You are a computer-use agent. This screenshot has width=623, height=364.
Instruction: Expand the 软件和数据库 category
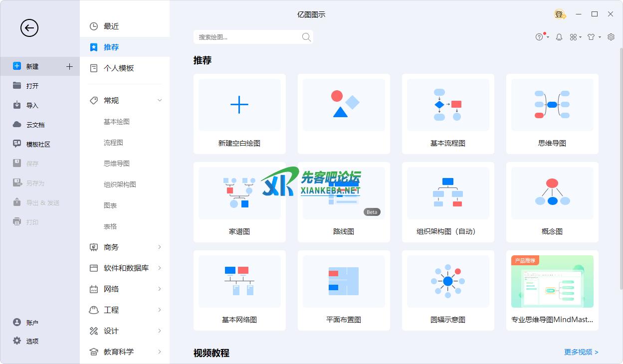point(160,268)
